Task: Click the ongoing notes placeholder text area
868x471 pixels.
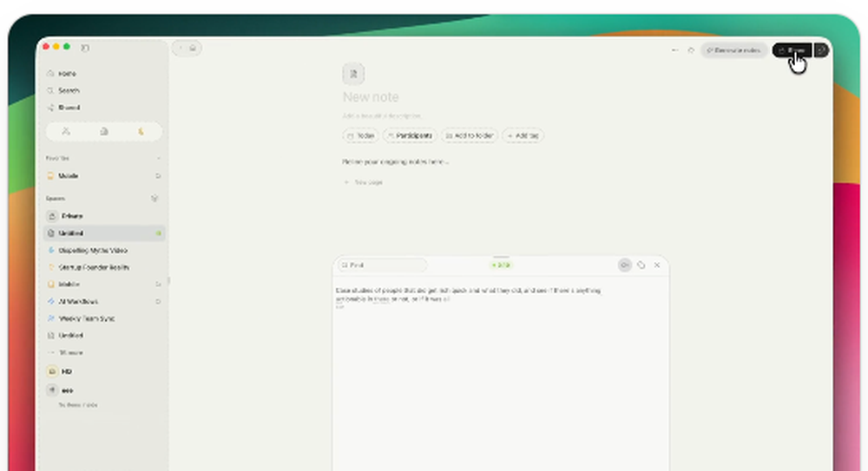Action: pyautogui.click(x=395, y=162)
